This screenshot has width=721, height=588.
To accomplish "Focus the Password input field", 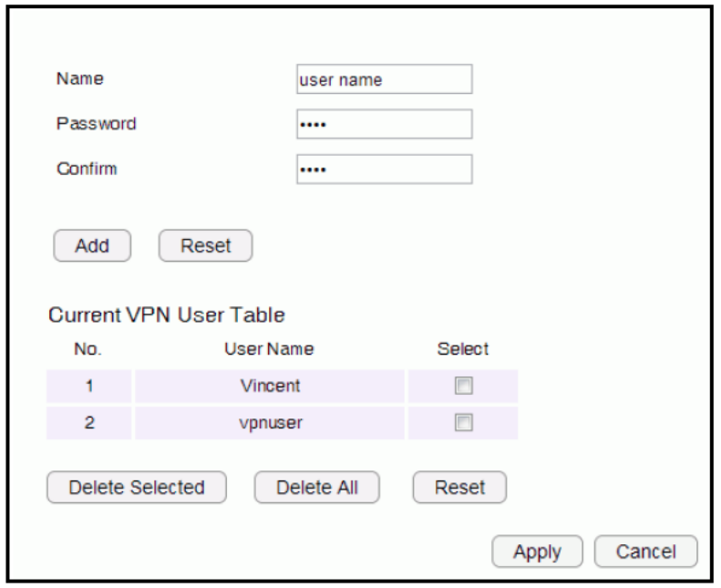I will tap(384, 124).
